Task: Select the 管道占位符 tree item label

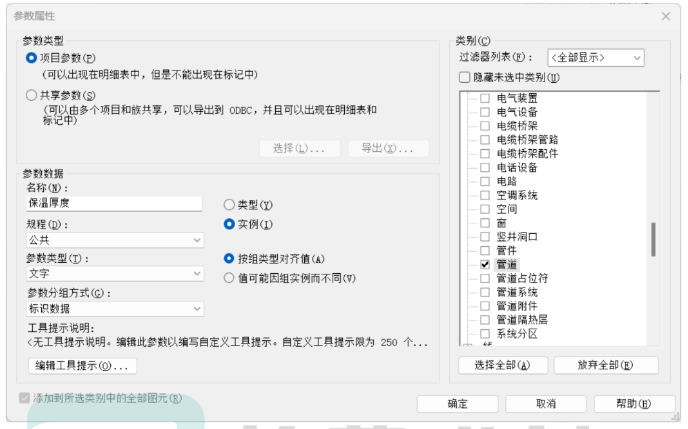Action: click(522, 278)
